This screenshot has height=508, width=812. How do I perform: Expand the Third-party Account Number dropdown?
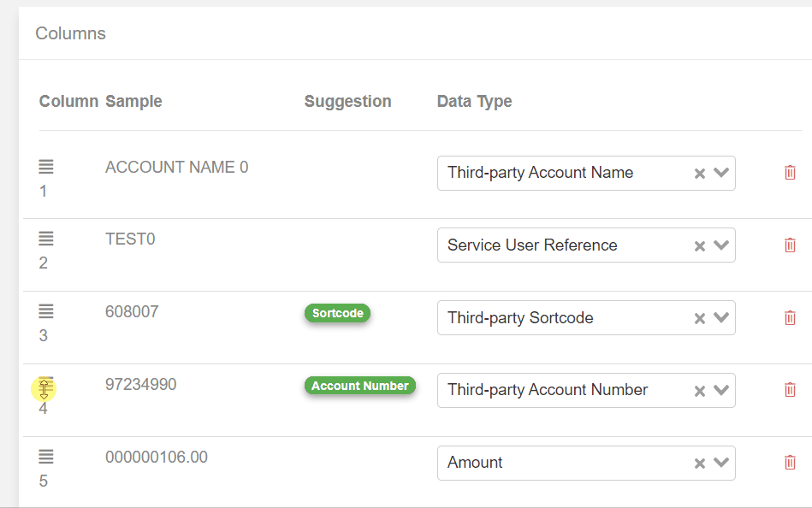(x=720, y=390)
